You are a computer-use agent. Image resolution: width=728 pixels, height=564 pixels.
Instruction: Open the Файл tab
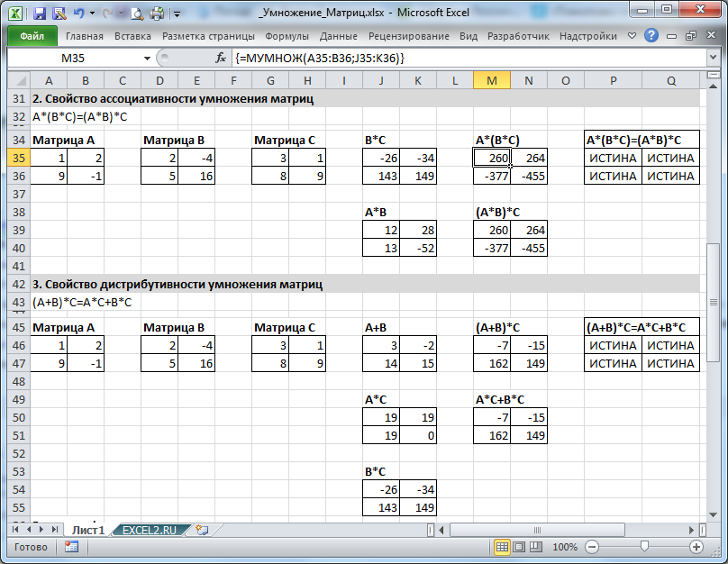tap(32, 36)
